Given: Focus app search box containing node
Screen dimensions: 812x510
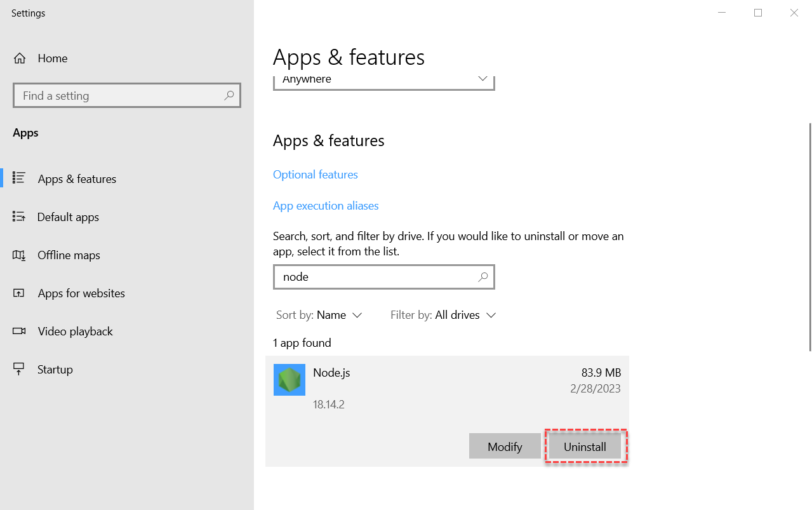Looking at the screenshot, I should (384, 277).
